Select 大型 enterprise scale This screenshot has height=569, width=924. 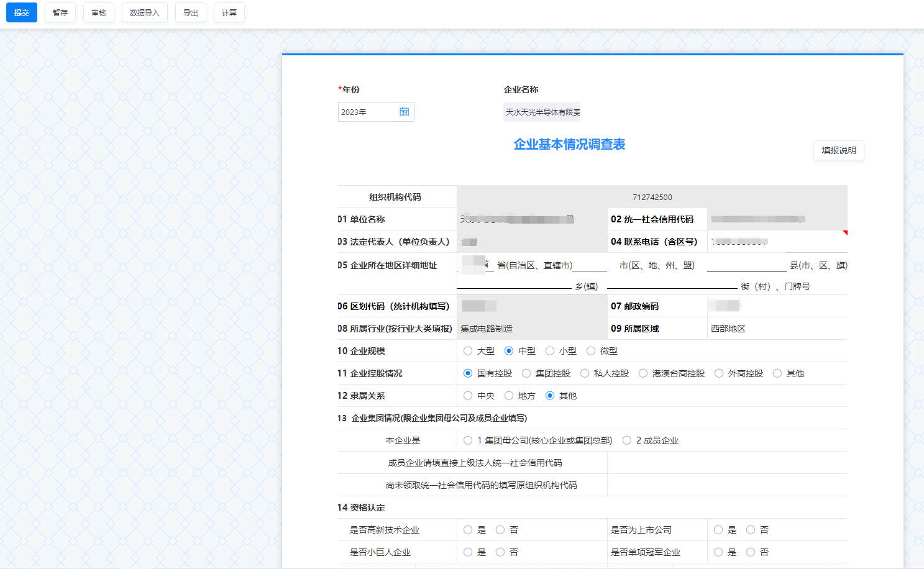click(x=468, y=351)
